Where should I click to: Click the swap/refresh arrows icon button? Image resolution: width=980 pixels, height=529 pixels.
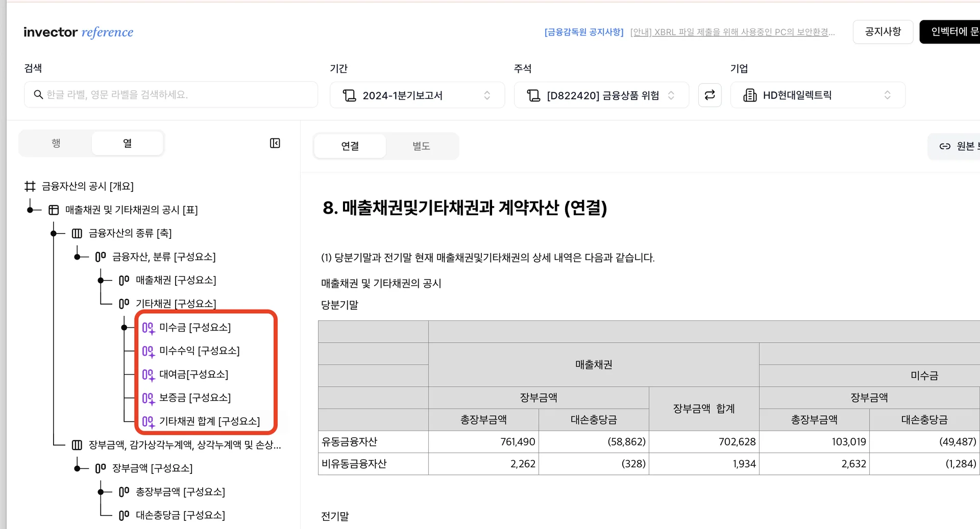(709, 95)
